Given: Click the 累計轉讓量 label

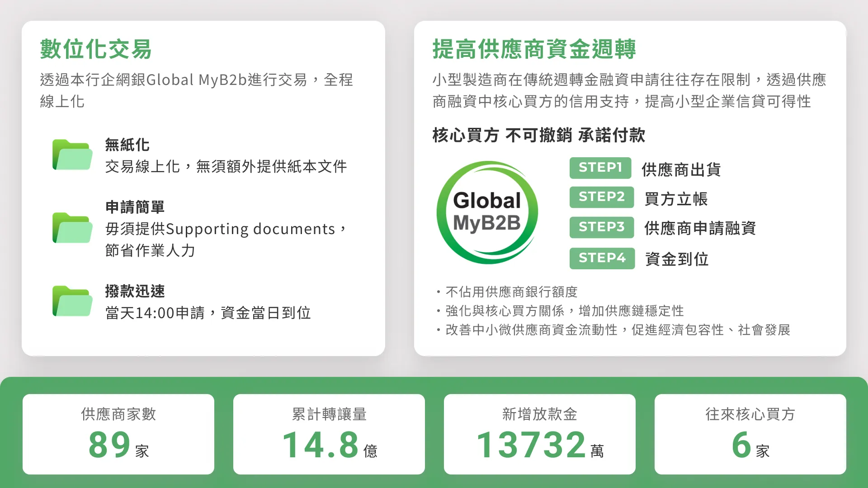Looking at the screenshot, I should [x=329, y=414].
